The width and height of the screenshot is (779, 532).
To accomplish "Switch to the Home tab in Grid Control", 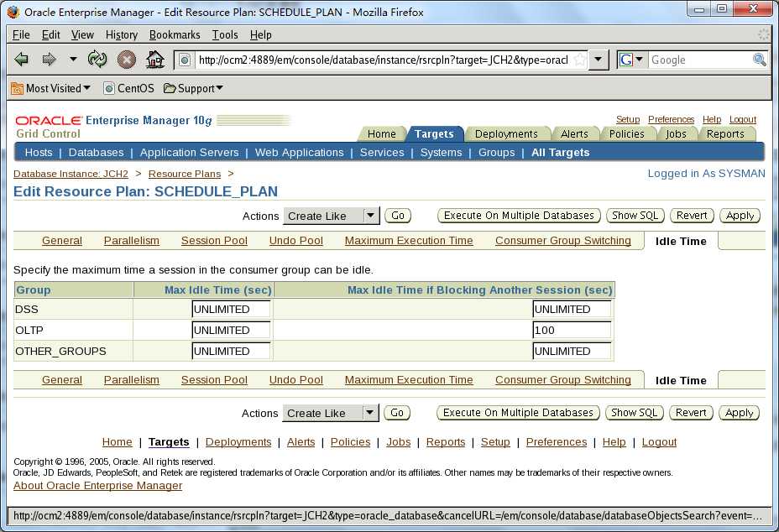I will click(x=382, y=134).
